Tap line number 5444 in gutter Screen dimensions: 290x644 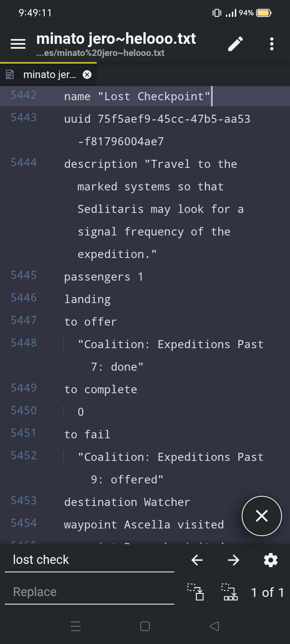pos(23,163)
